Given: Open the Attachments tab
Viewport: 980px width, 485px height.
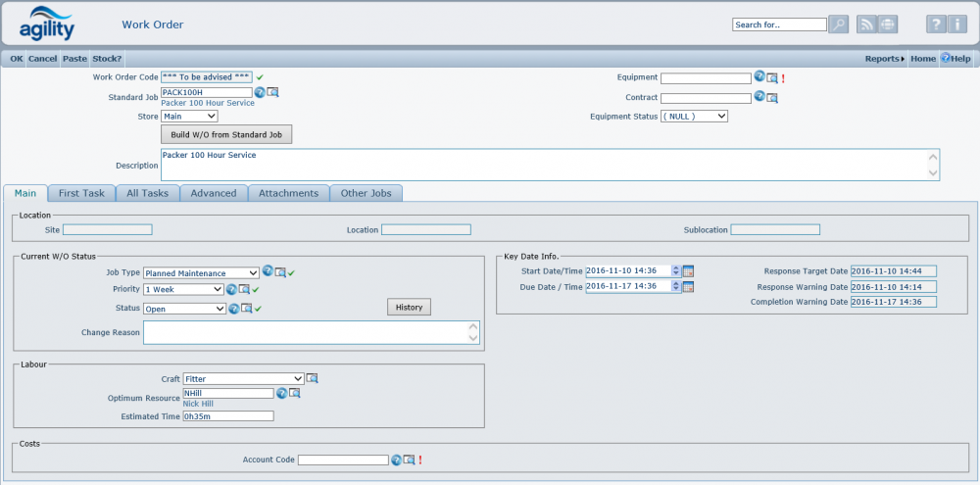Looking at the screenshot, I should click(288, 193).
